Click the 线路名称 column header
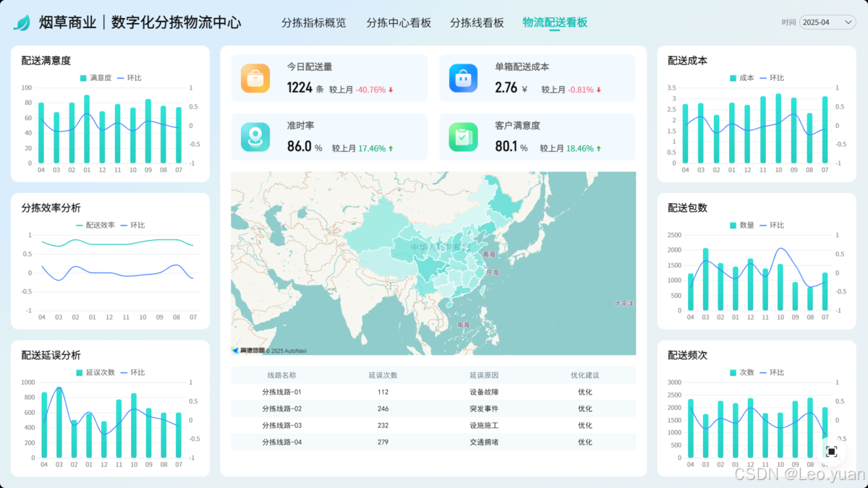 click(281, 375)
